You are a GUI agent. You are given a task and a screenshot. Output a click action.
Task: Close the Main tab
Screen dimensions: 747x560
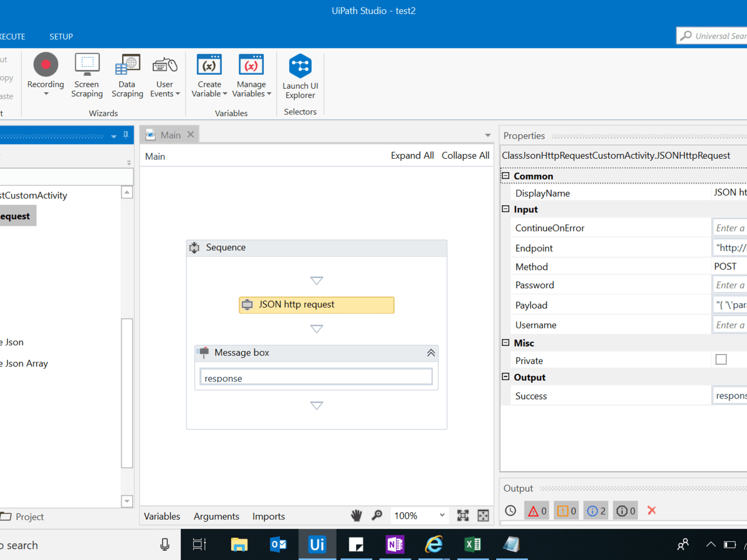click(x=191, y=135)
